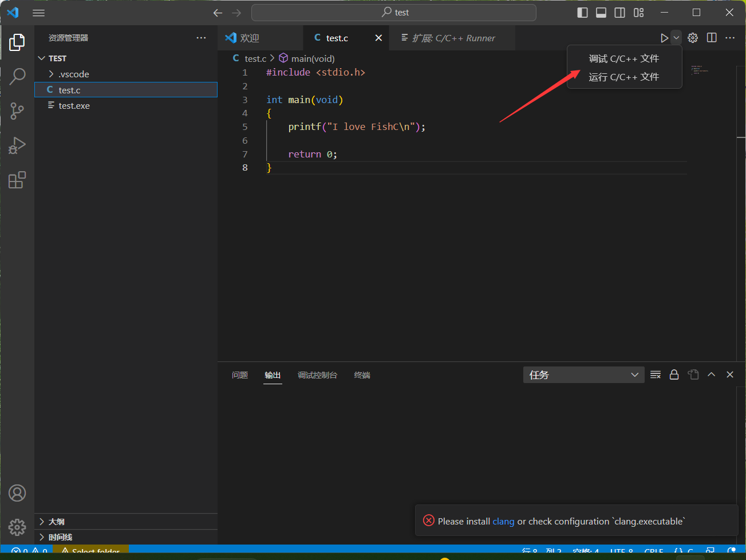Collapse the TEST folder section
This screenshot has height=560, width=746.
tap(126, 58)
